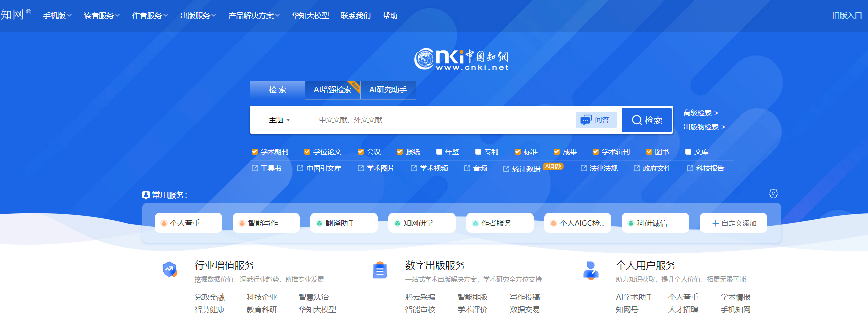
Task: Enable the 年鉴 checkbox
Action: click(x=439, y=152)
